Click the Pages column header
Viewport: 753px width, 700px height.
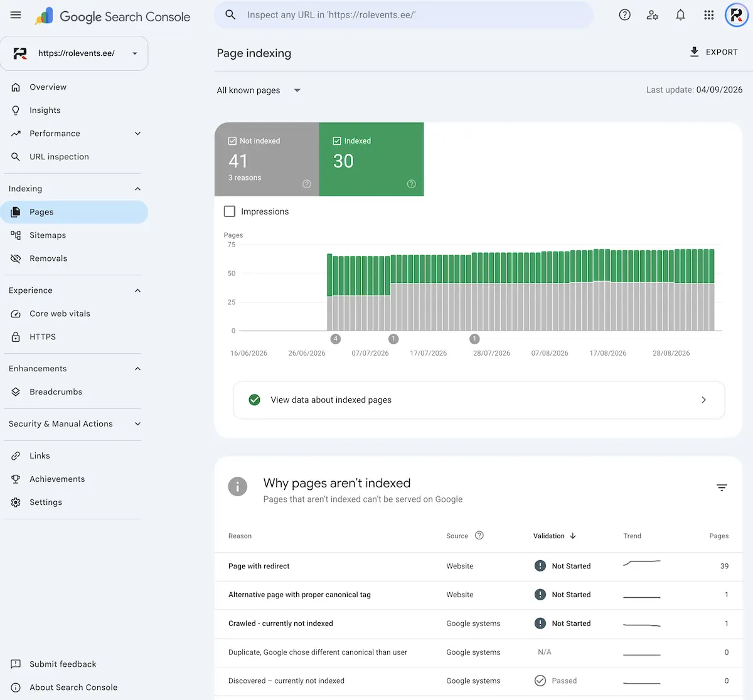(718, 536)
